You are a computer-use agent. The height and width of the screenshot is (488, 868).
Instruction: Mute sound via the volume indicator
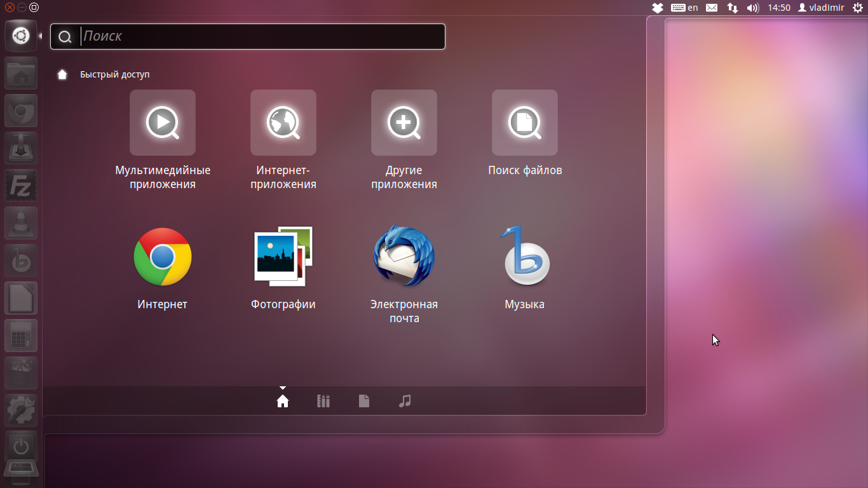coord(753,8)
